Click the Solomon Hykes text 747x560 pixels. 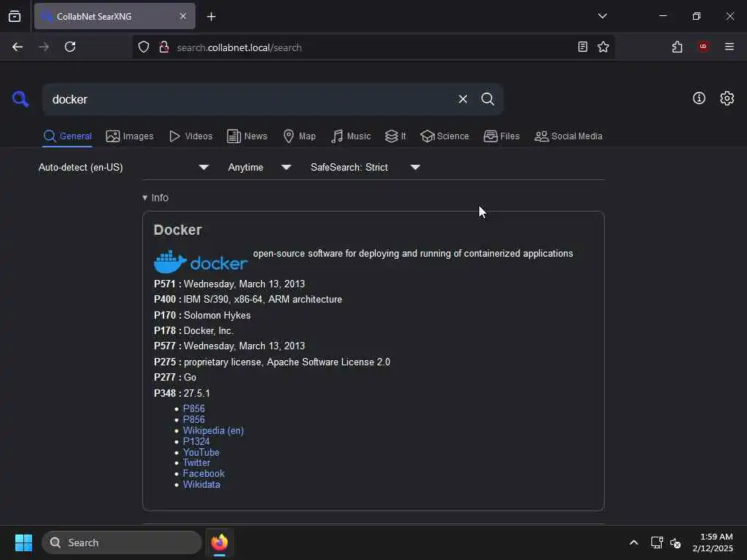pos(217,315)
